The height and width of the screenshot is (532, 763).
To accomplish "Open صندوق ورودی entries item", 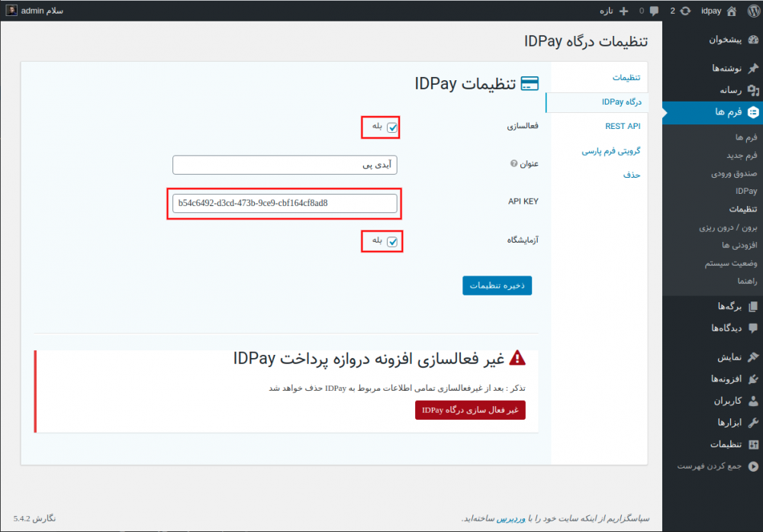I will point(734,173).
